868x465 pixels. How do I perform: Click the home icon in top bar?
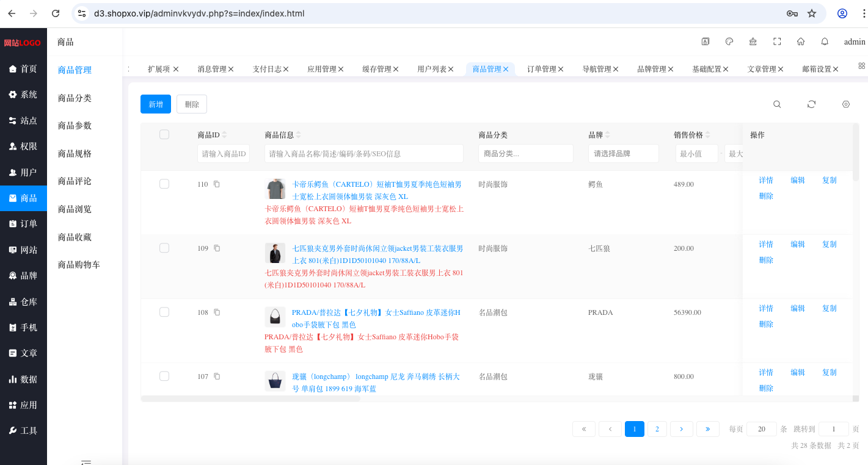coord(801,41)
